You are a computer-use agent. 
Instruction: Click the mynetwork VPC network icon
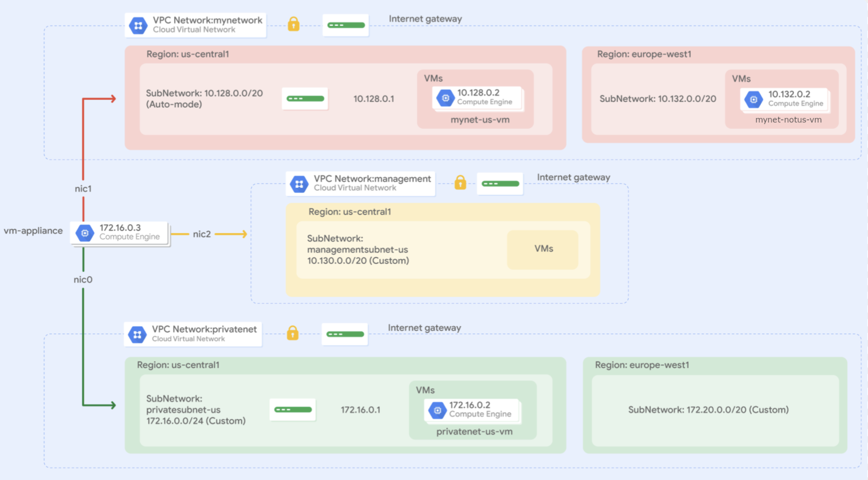(x=138, y=26)
